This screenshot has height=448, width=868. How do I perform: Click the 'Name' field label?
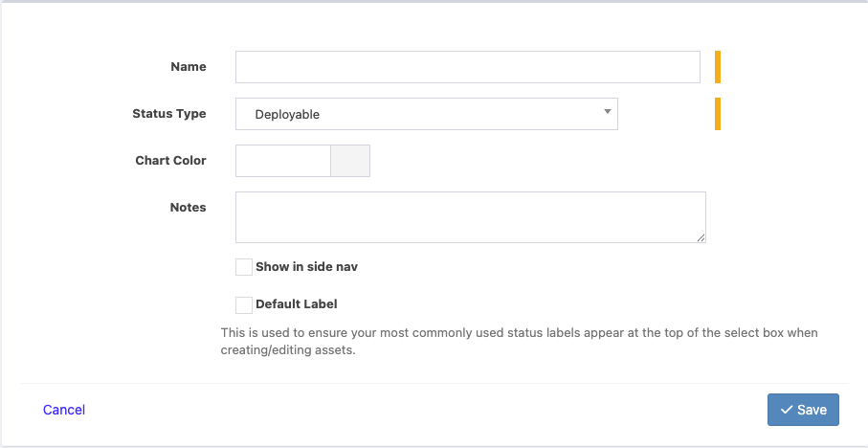(189, 67)
